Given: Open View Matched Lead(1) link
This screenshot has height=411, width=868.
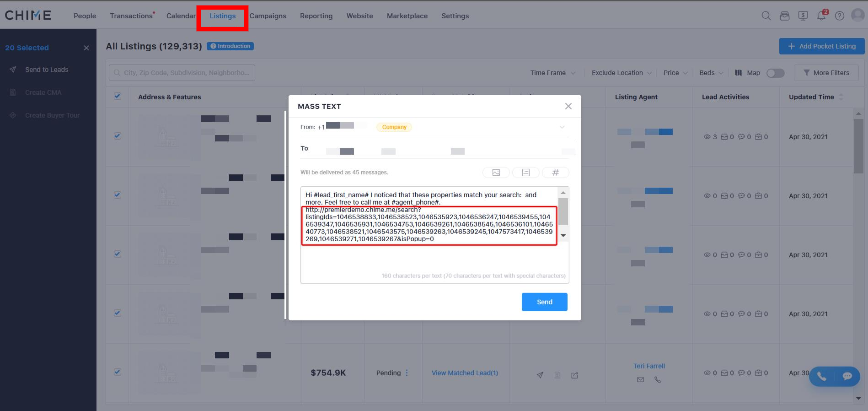Looking at the screenshot, I should (465, 373).
